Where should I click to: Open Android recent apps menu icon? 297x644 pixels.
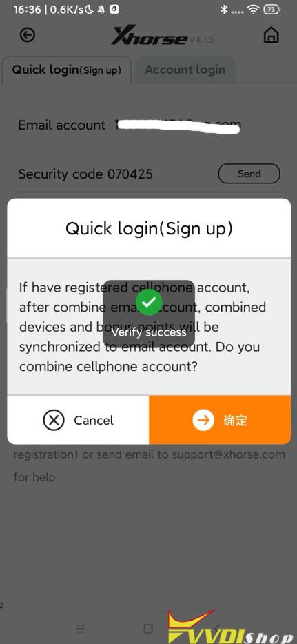pyautogui.click(x=81, y=628)
